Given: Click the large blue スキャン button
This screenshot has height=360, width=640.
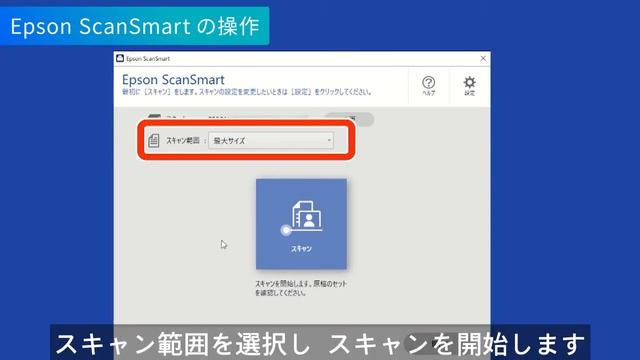Looking at the screenshot, I should [x=301, y=224].
